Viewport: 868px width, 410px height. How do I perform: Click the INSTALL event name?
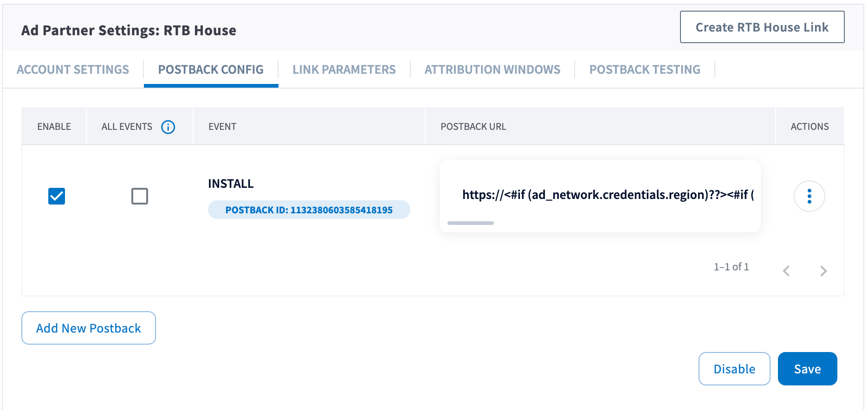click(231, 184)
